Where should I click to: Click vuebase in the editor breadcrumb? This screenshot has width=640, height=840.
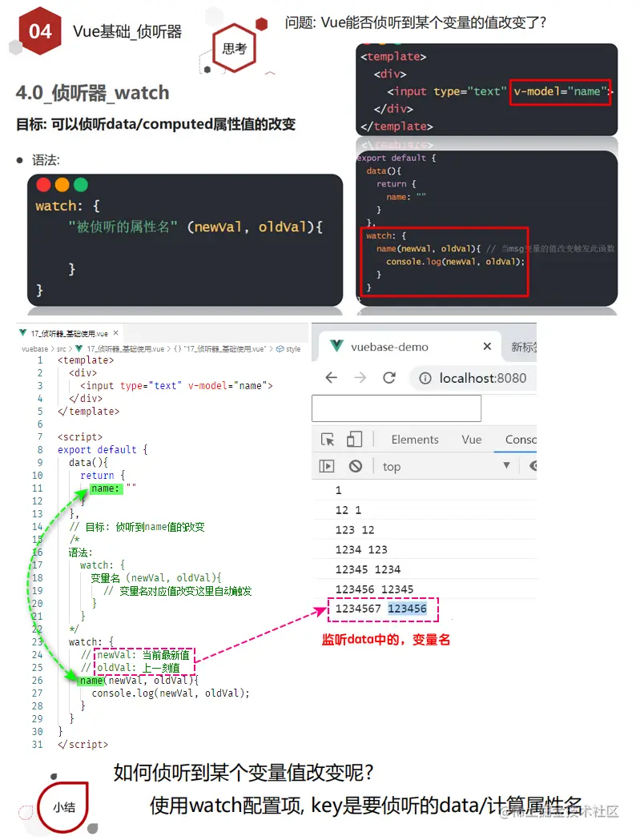[34, 349]
